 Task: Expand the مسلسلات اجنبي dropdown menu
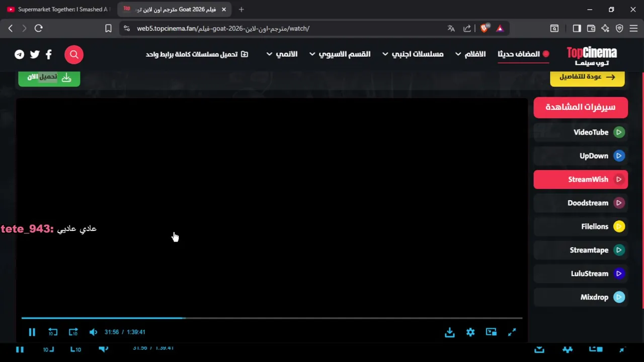click(413, 54)
